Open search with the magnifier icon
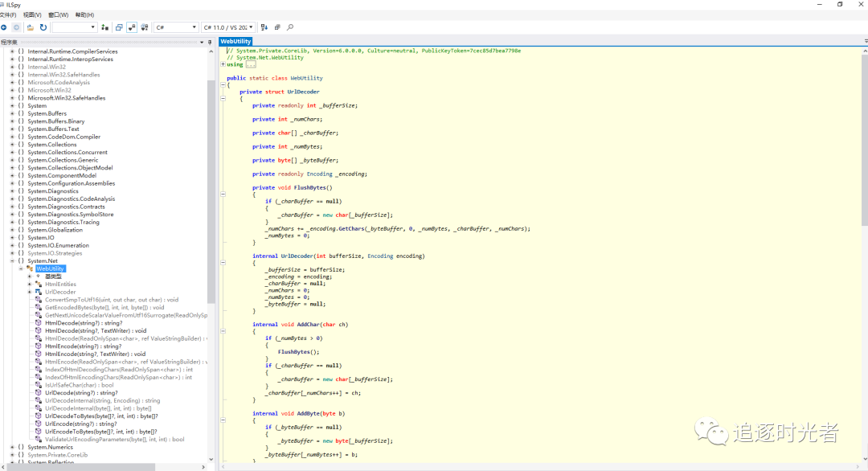Image resolution: width=868 pixels, height=471 pixels. point(290,27)
